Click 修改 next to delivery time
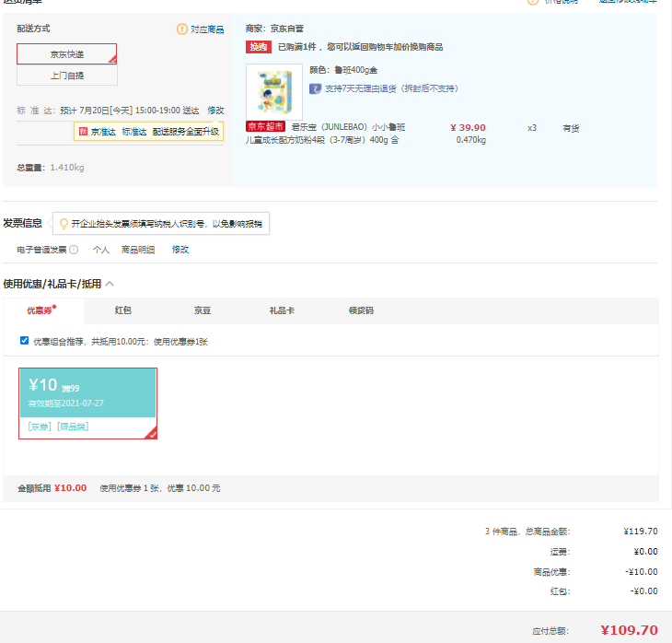This screenshot has height=643, width=672. click(215, 111)
